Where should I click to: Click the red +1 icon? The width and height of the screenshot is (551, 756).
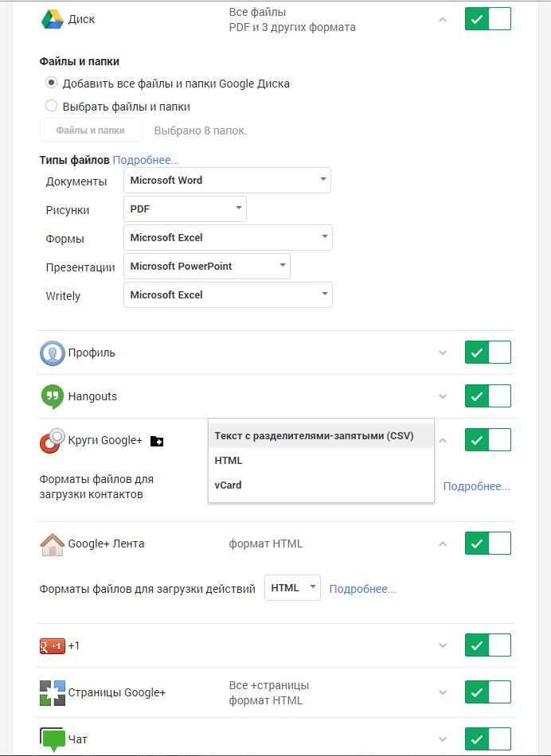click(x=52, y=646)
